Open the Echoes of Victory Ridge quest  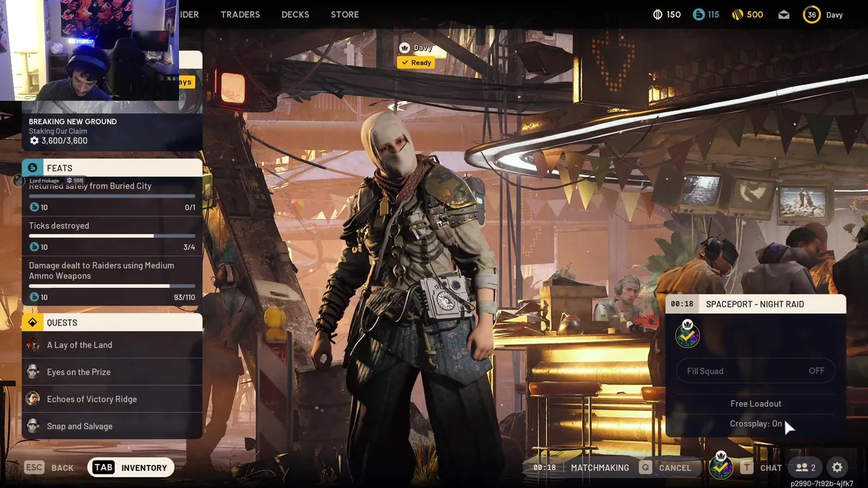pos(112,399)
